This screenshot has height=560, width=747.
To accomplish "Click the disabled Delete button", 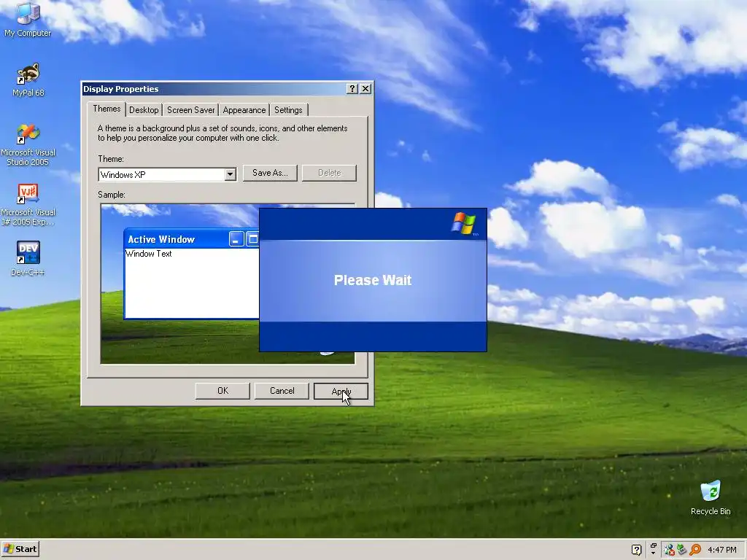I will [329, 173].
